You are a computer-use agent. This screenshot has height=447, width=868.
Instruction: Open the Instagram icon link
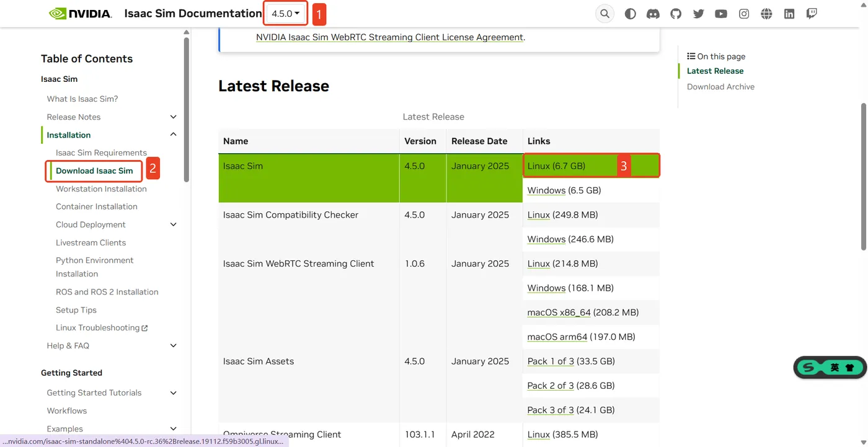[x=744, y=14]
